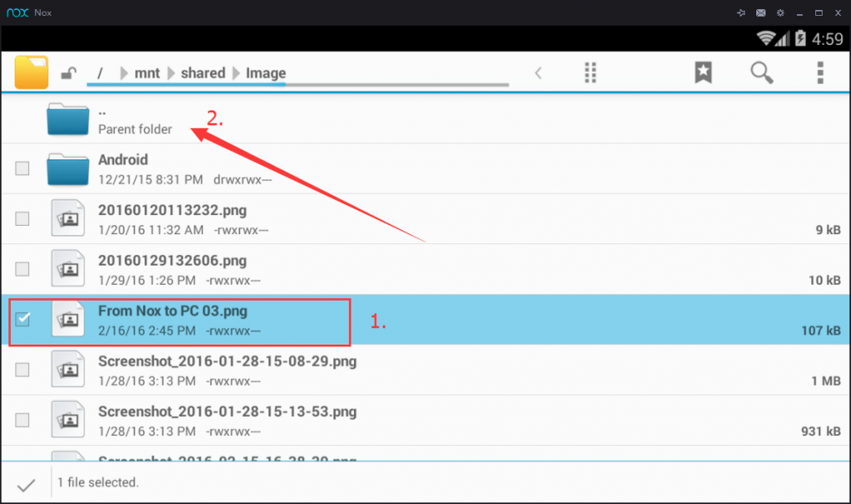Select From Nox to PC 03.png file name
Screen dimensions: 851x504
click(x=173, y=311)
